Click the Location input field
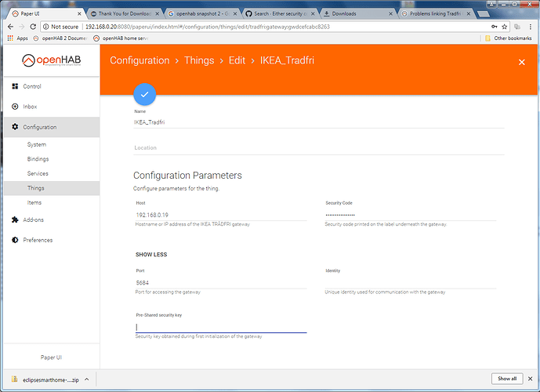Image resolution: width=540 pixels, height=392 pixels. point(318,147)
